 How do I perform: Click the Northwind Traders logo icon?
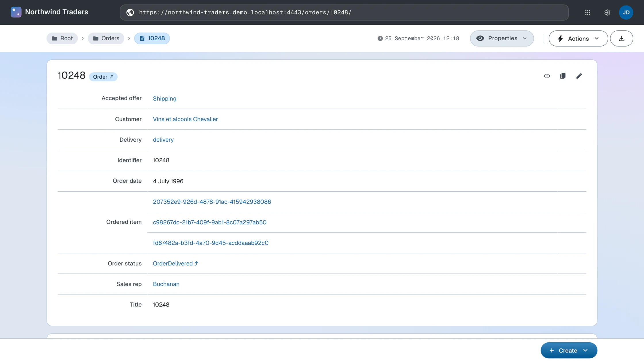[16, 12]
